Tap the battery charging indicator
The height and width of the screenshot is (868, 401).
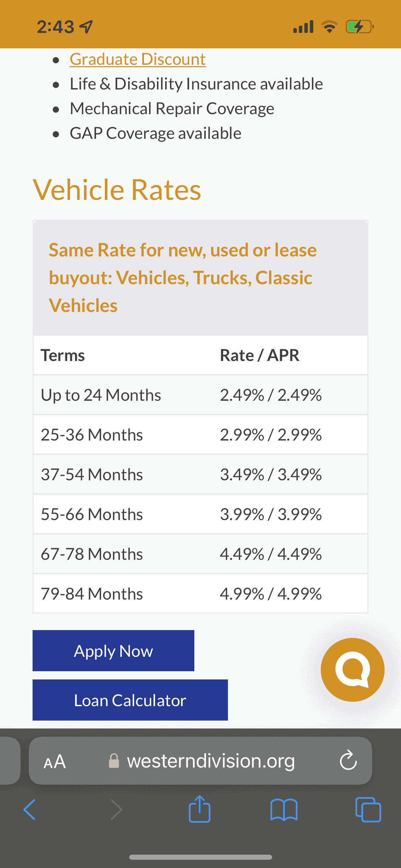(x=359, y=27)
